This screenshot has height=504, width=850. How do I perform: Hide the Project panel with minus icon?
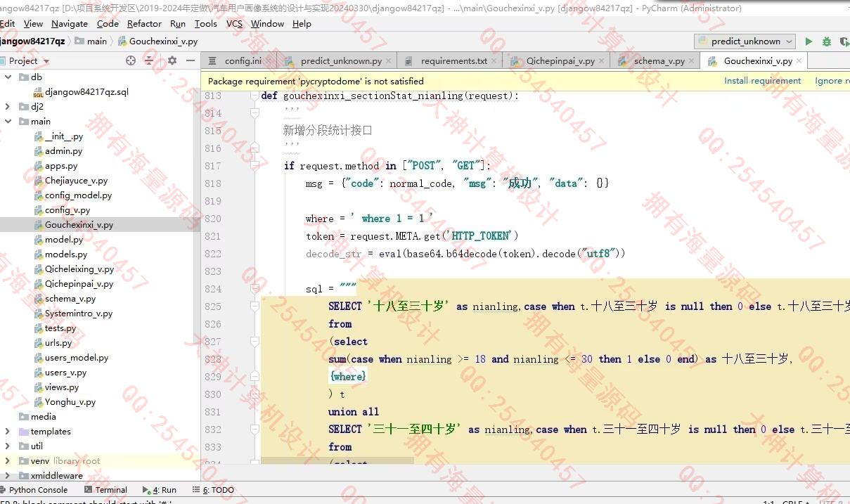(191, 61)
